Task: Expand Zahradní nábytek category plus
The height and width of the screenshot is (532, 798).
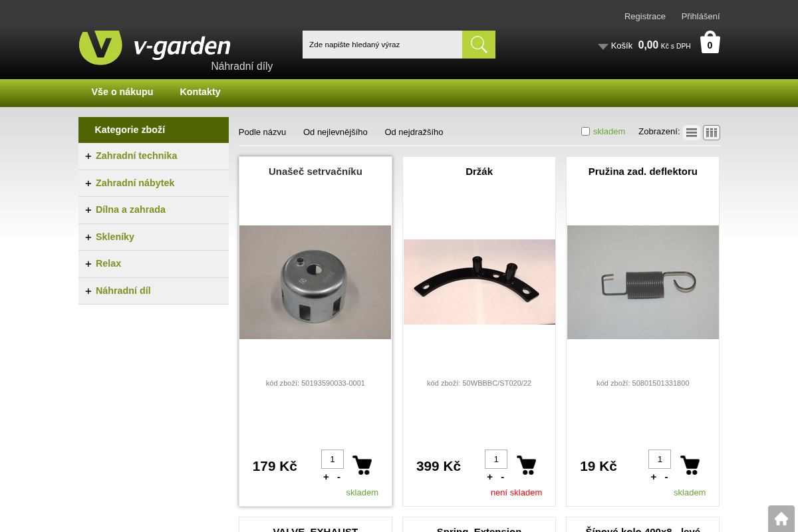Action: (88, 184)
